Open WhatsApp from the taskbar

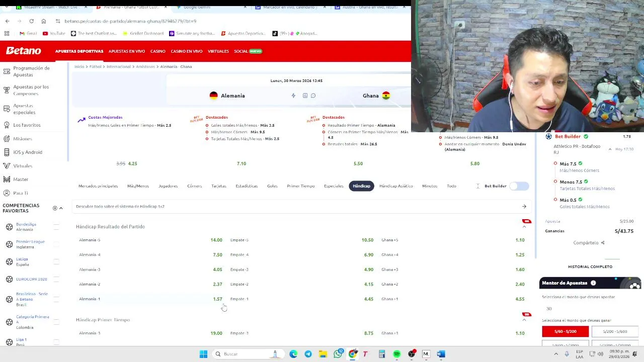(x=338, y=354)
